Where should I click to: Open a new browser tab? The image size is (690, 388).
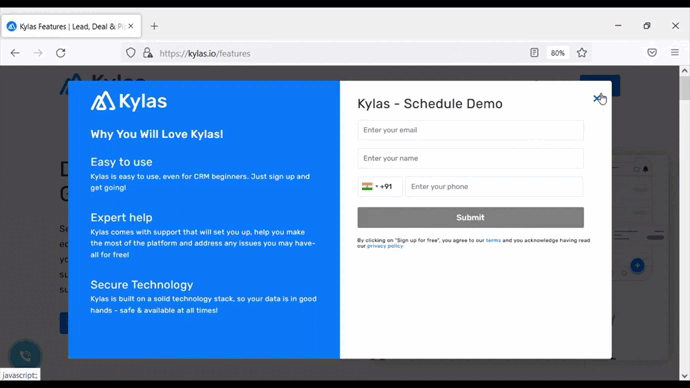(154, 26)
